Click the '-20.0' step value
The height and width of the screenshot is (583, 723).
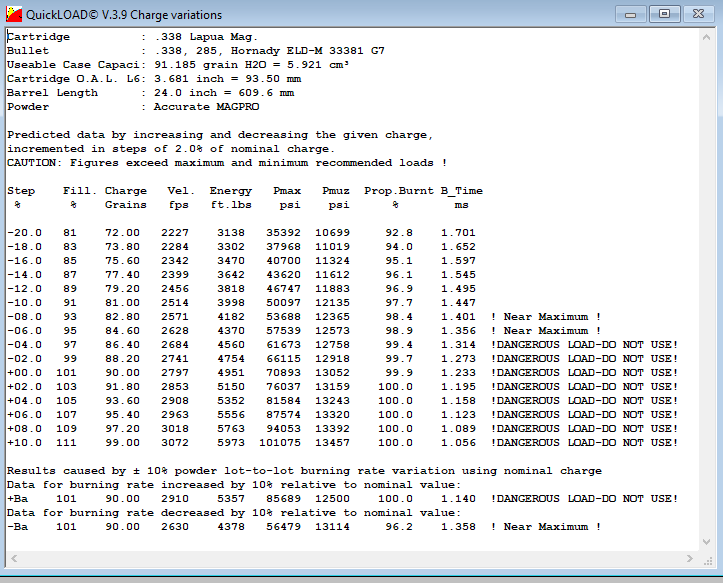coord(24,232)
